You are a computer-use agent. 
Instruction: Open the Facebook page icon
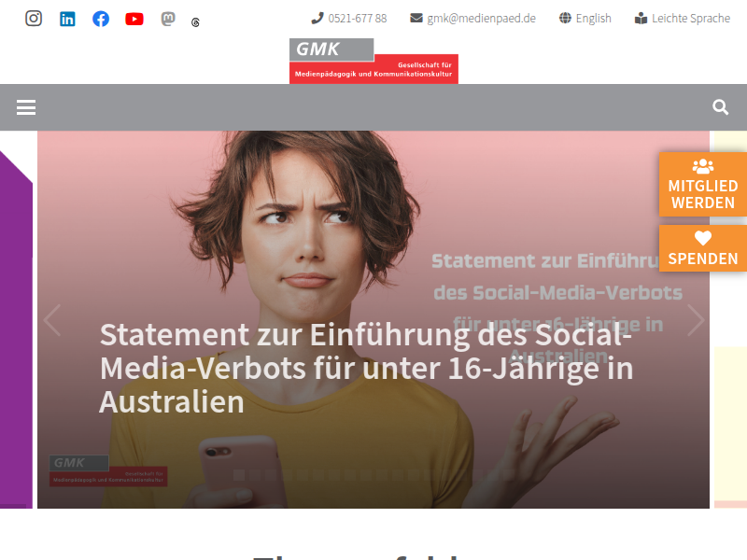coord(101,19)
